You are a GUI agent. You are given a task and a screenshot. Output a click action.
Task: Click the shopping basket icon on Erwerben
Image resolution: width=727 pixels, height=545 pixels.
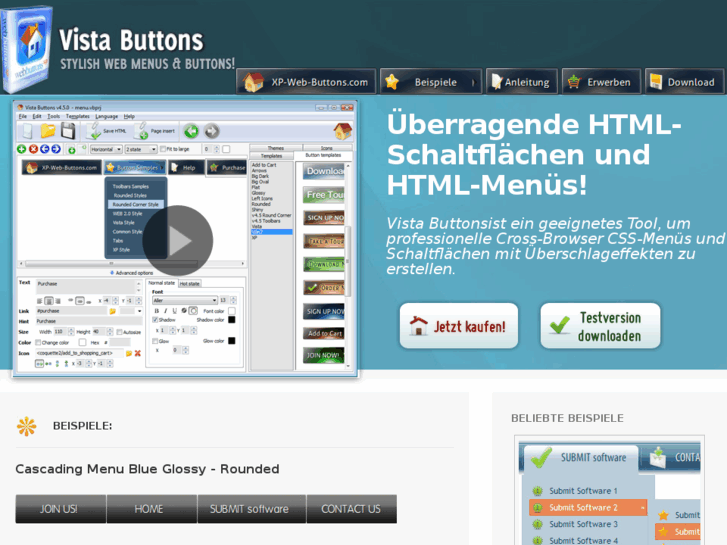[x=574, y=82]
